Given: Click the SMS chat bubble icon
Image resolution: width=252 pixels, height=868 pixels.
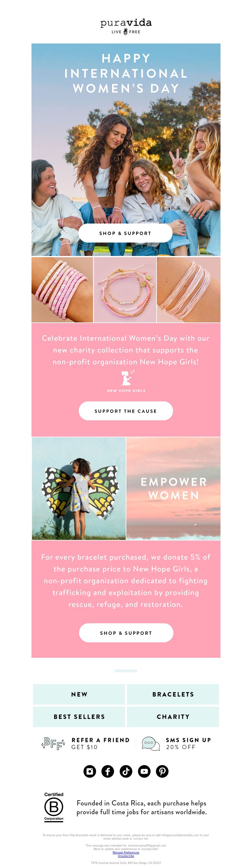Looking at the screenshot, I should (x=151, y=744).
